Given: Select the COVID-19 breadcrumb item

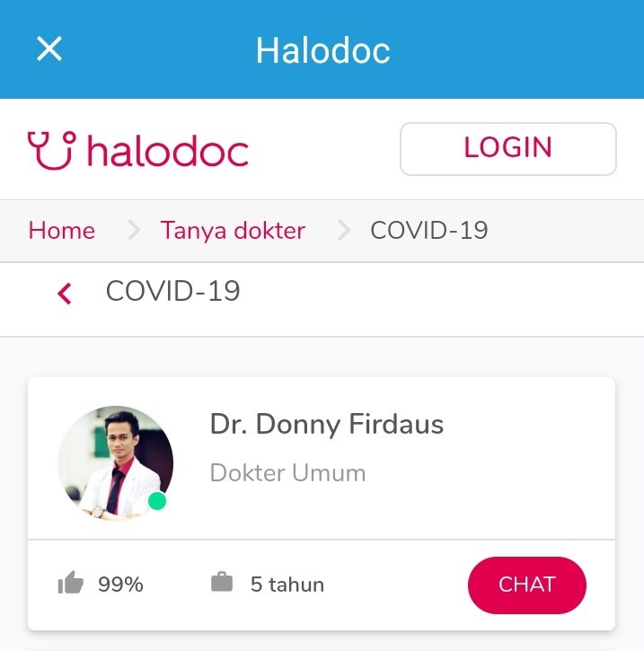Looking at the screenshot, I should 429,230.
